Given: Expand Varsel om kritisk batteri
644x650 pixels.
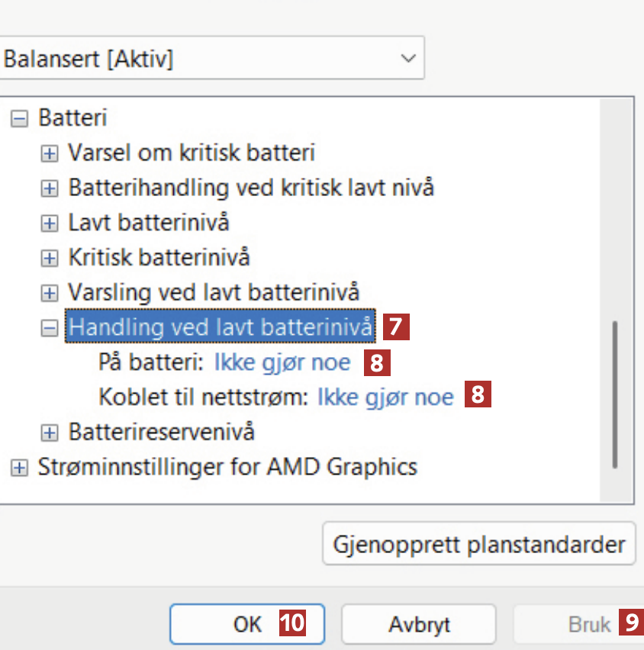Looking at the screenshot, I should pyautogui.click(x=50, y=153).
